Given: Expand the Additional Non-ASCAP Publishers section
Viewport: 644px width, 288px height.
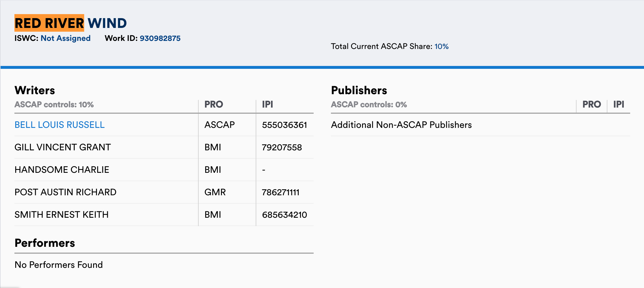Looking at the screenshot, I should point(401,125).
